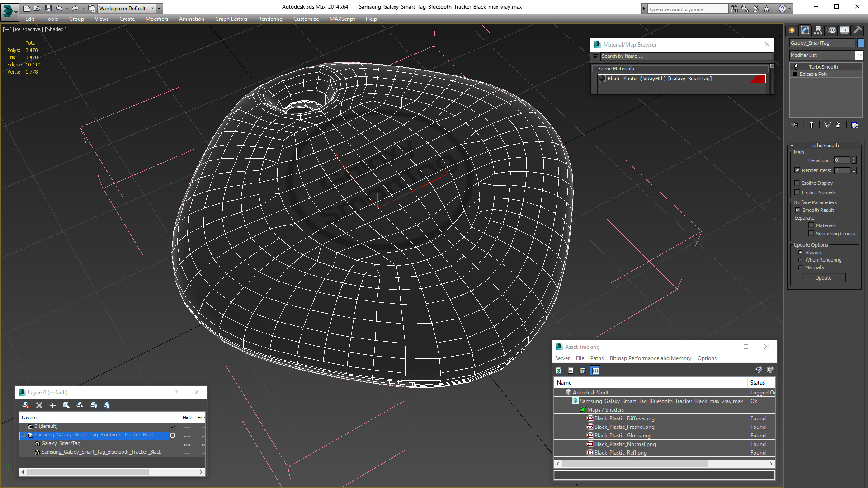Click the Perspective viewport label

[28, 29]
